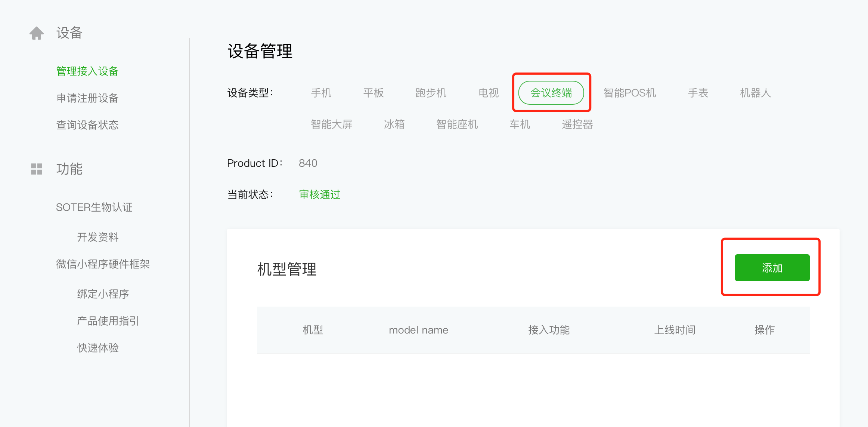Pick 电视 device type

488,93
